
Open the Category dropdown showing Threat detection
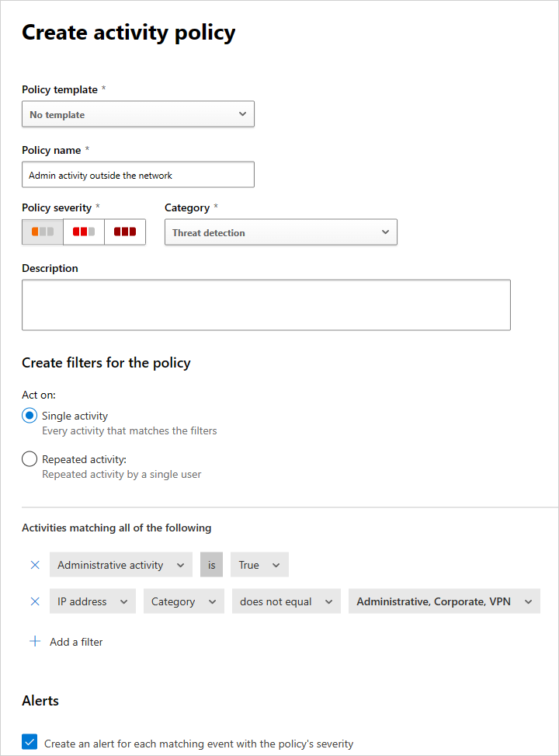(x=280, y=232)
